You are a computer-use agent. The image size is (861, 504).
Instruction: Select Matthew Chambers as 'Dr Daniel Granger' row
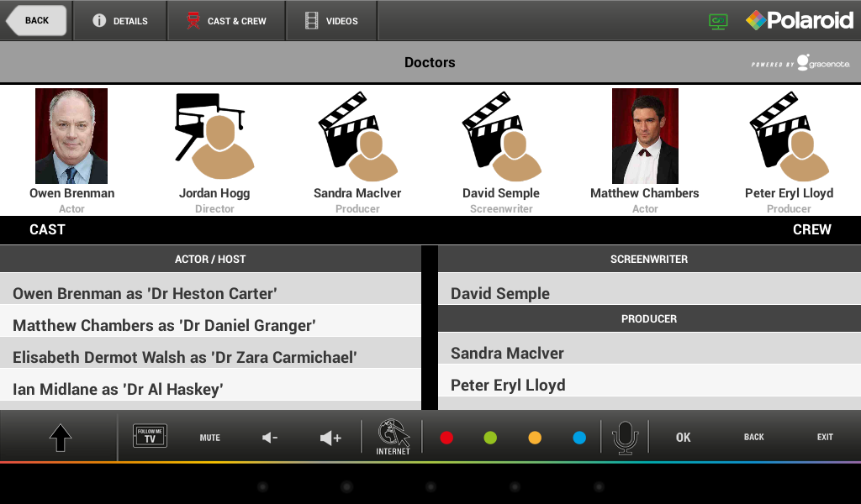point(210,326)
